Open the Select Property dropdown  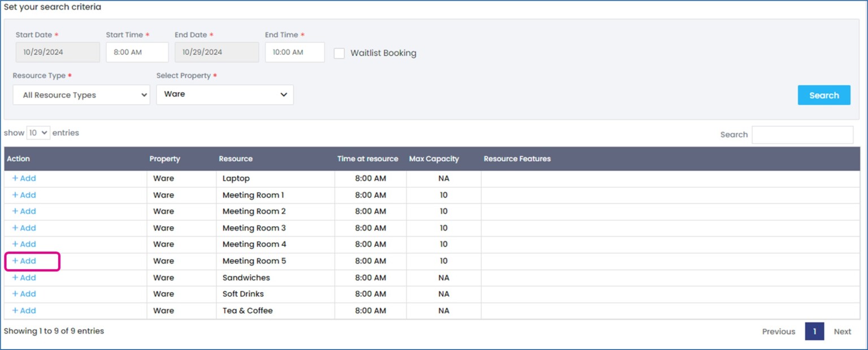coord(225,94)
